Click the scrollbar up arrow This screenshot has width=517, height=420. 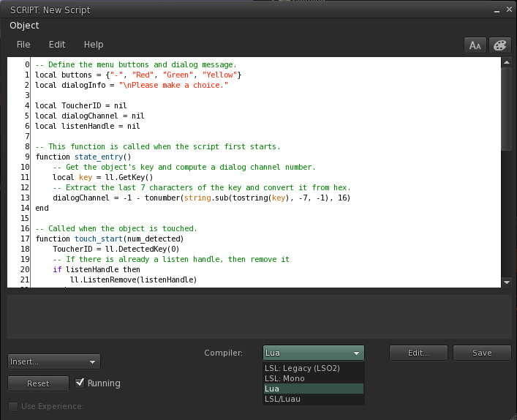(x=507, y=62)
